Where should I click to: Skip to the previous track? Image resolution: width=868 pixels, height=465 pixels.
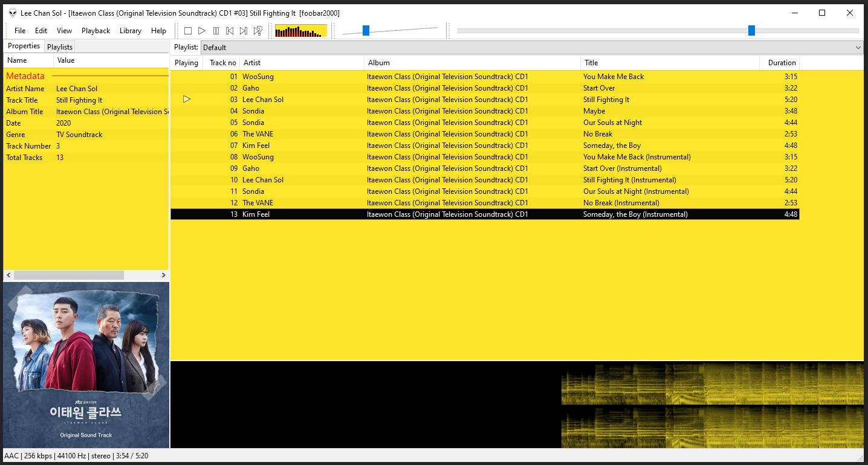click(230, 31)
